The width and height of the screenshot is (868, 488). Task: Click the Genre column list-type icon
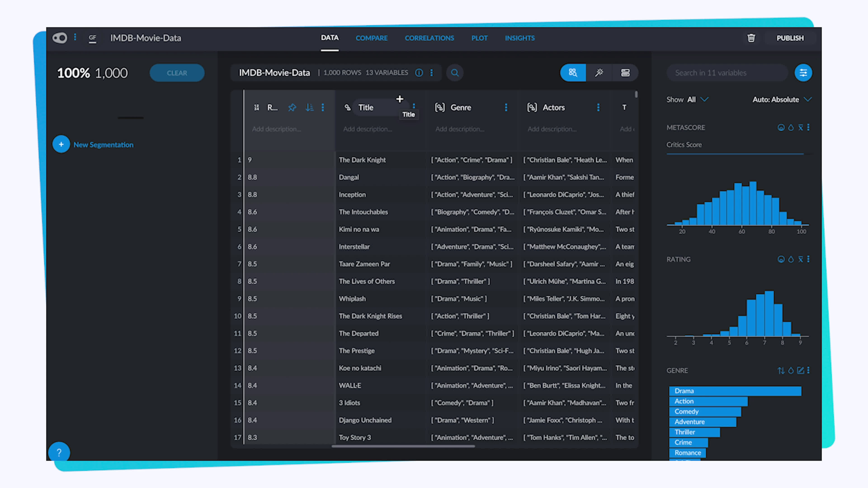440,108
